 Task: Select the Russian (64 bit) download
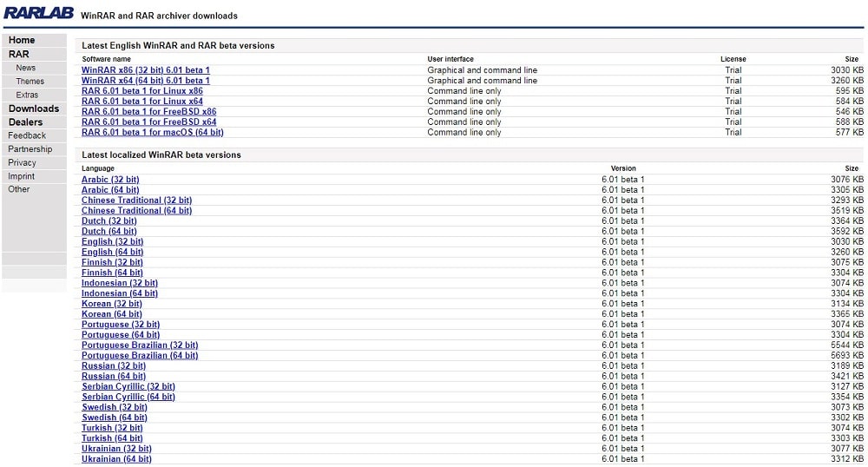click(x=114, y=376)
